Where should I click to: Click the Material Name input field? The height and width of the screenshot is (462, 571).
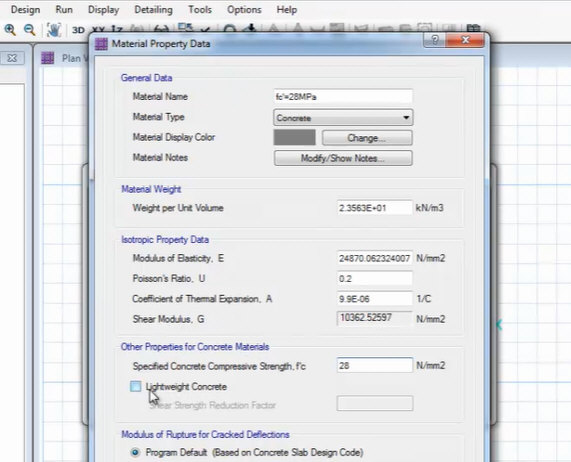coord(343,97)
